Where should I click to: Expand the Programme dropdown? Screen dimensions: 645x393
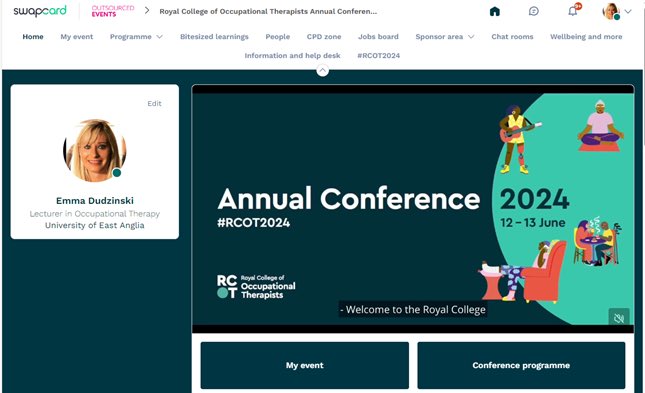(x=136, y=37)
